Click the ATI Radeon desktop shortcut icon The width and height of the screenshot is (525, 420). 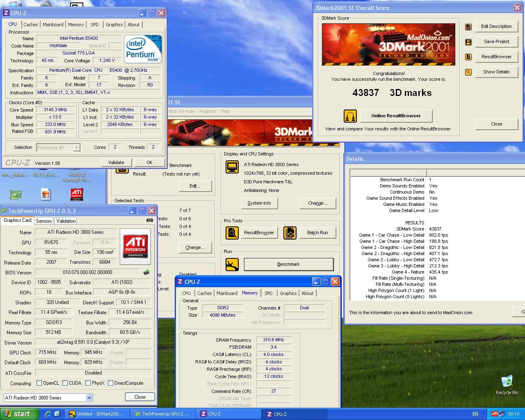click(x=77, y=194)
